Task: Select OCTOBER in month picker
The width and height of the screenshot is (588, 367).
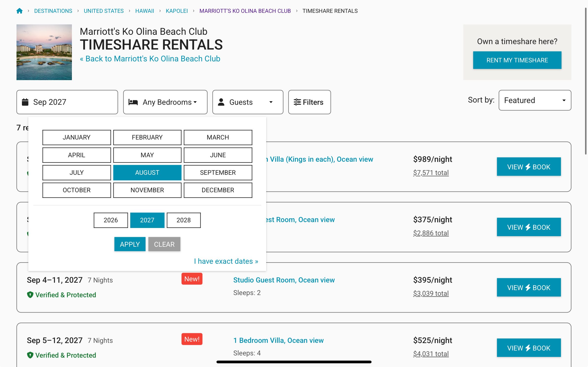Action: click(77, 190)
